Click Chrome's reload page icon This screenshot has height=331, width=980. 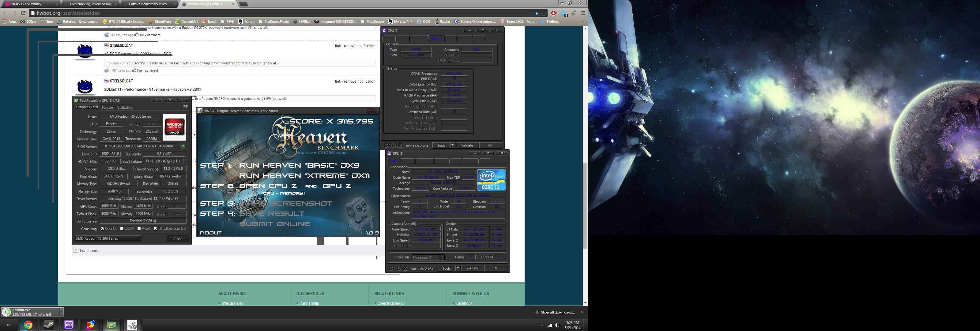[23, 13]
